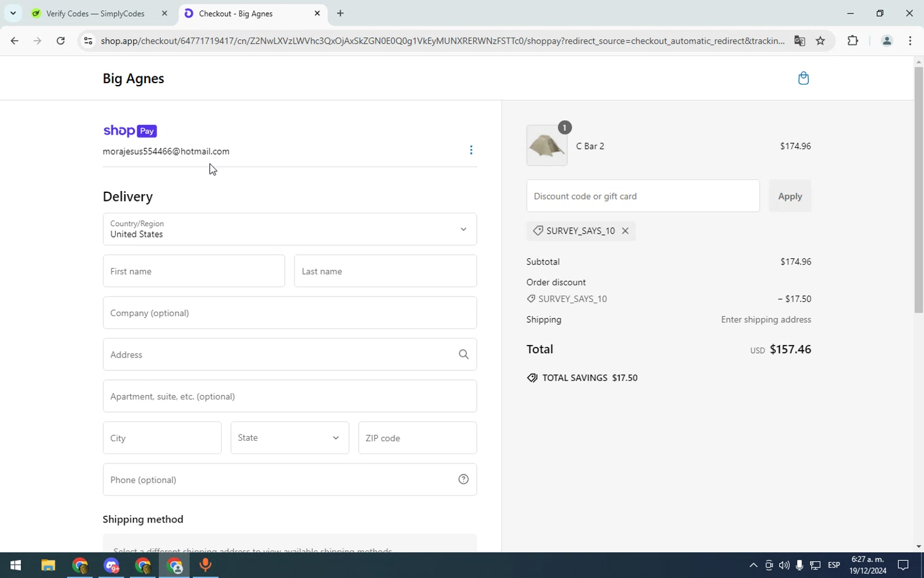Click the network tray icon
The image size is (924, 578).
(815, 565)
